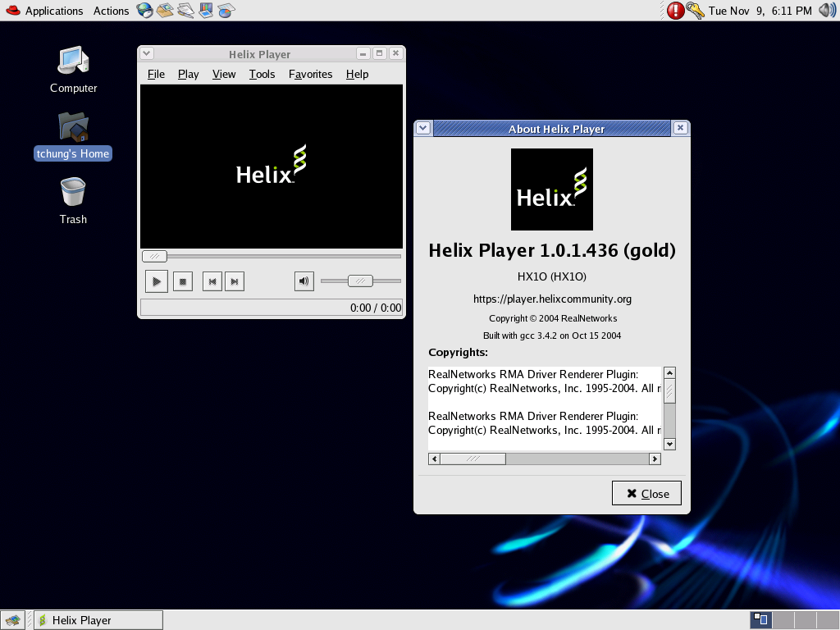Image resolution: width=840 pixels, height=630 pixels.
Task: Minimize the Helix Player window
Action: click(x=363, y=53)
